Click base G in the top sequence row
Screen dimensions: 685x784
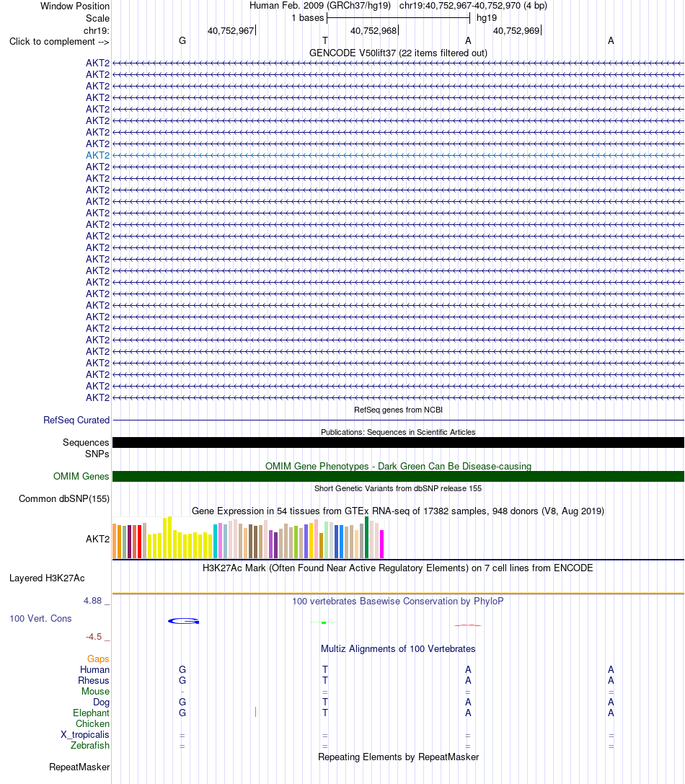point(182,41)
